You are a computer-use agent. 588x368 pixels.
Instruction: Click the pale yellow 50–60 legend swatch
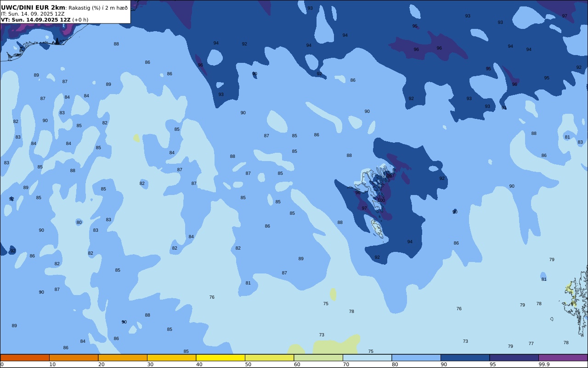click(269, 357)
